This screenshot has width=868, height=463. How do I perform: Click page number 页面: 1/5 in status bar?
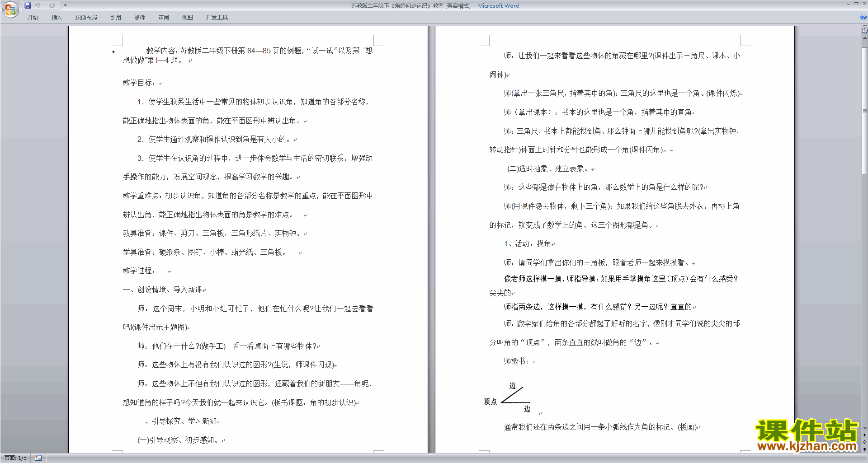coord(15,458)
